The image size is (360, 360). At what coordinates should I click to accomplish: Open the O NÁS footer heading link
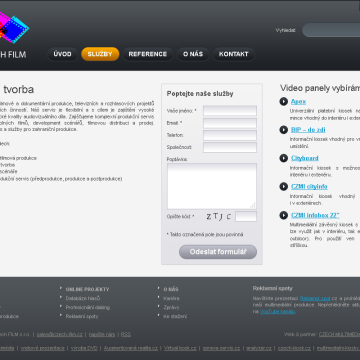point(171,289)
